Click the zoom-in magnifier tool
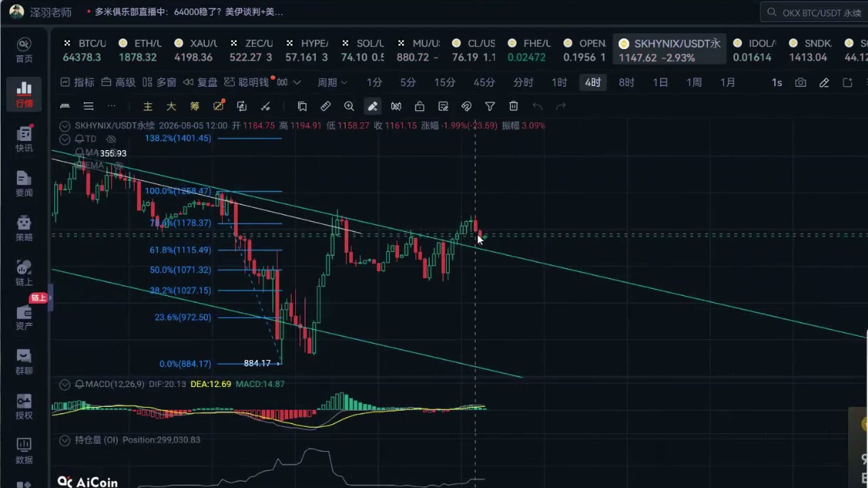Viewport: 868px width, 488px height. [349, 106]
